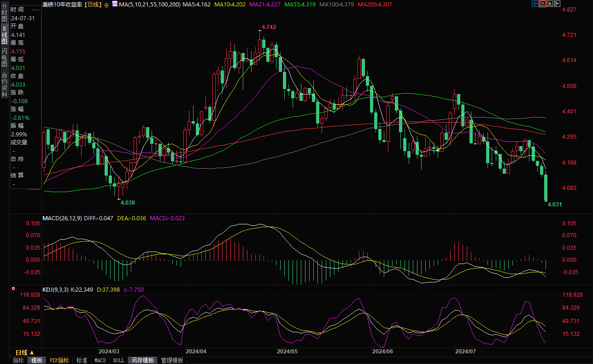The height and width of the screenshot is (364, 593).
Task: Select the 指标 bottom tab
Action: pos(18,360)
